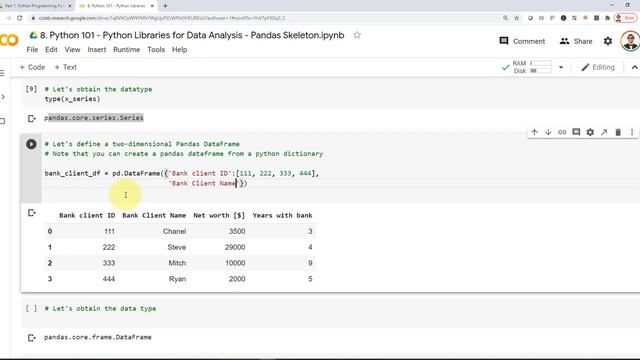This screenshot has width=640, height=360.
Task: Open the Editing mode dropdown
Action: click(x=598, y=67)
